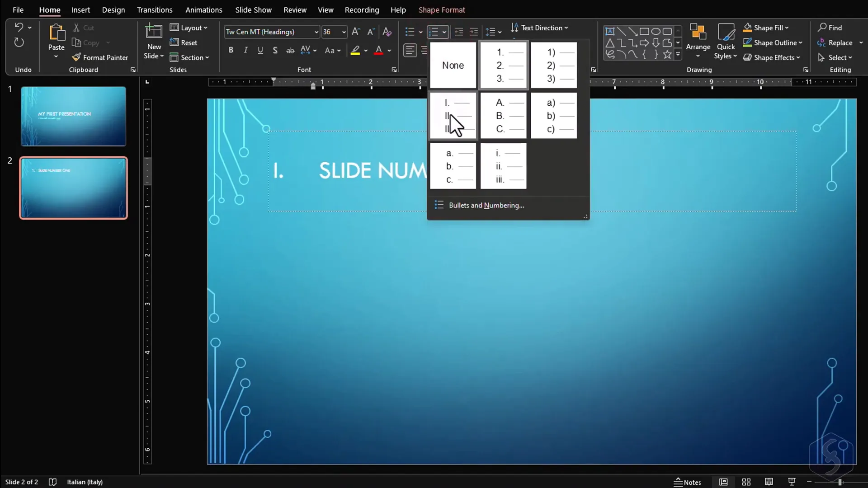Expand the Shape Effects dropdown
The image size is (868, 488).
[x=772, y=57]
